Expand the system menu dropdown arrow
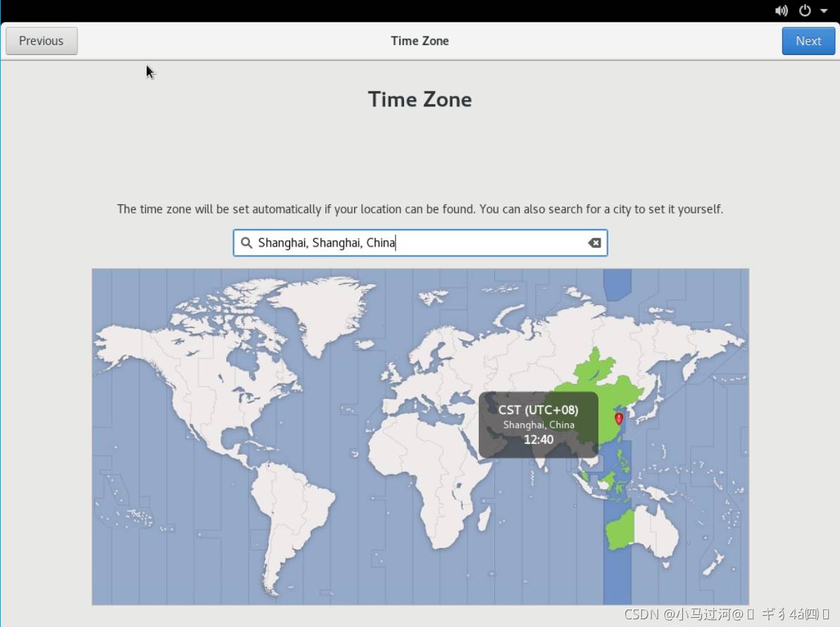Viewport: 840px width, 627px height. pos(824,11)
